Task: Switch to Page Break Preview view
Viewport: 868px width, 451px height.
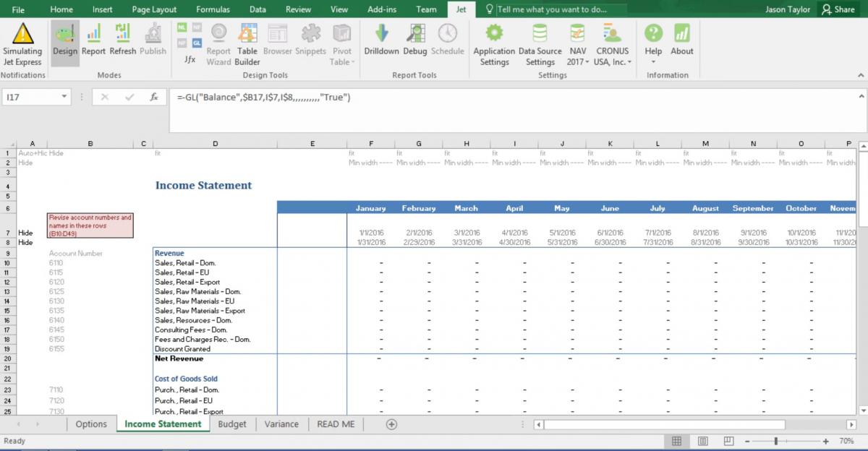Action: 728,441
